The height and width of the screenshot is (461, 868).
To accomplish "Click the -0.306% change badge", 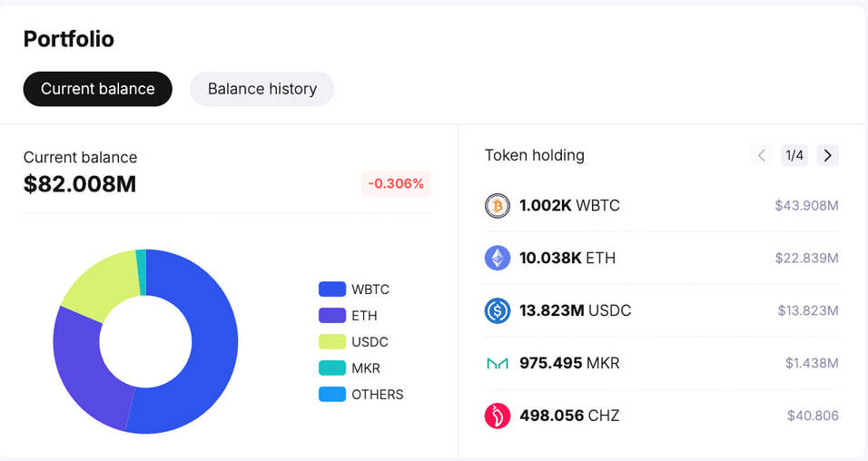I will [x=396, y=183].
